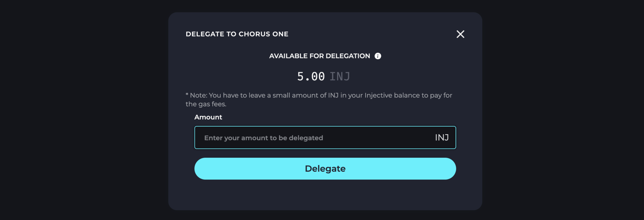Image resolution: width=644 pixels, height=220 pixels.
Task: Click the dark backdrop right of the dialog
Action: [x=563, y=110]
